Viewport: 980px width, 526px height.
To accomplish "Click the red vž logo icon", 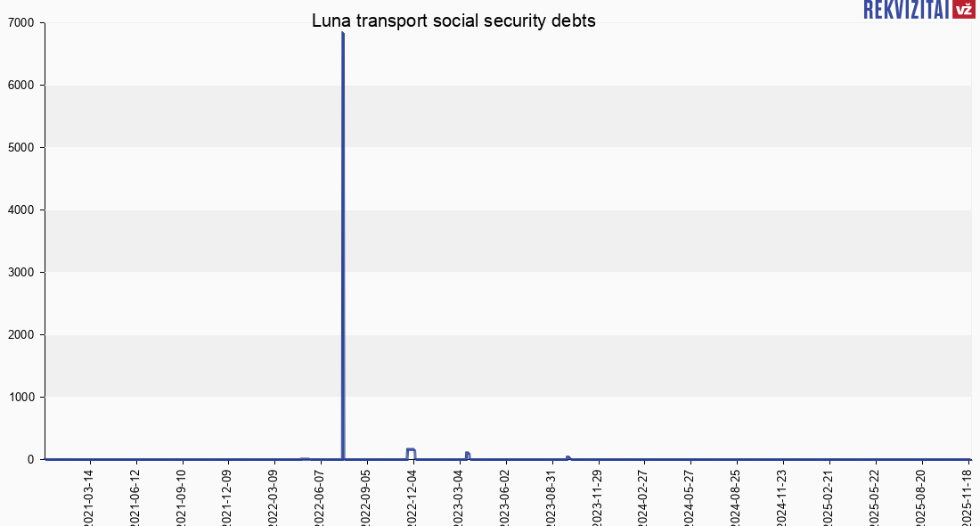I will [963, 10].
